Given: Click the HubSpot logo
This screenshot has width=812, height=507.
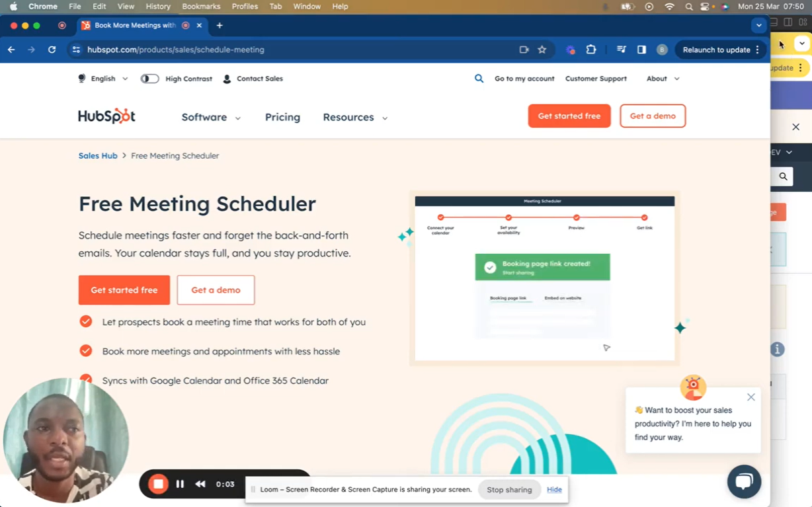Looking at the screenshot, I should (x=106, y=116).
